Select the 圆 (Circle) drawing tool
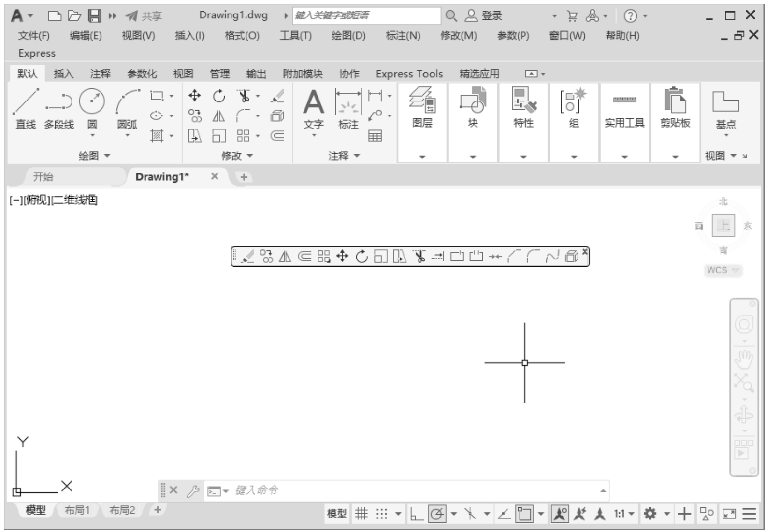The height and width of the screenshot is (532, 766). coord(92,109)
